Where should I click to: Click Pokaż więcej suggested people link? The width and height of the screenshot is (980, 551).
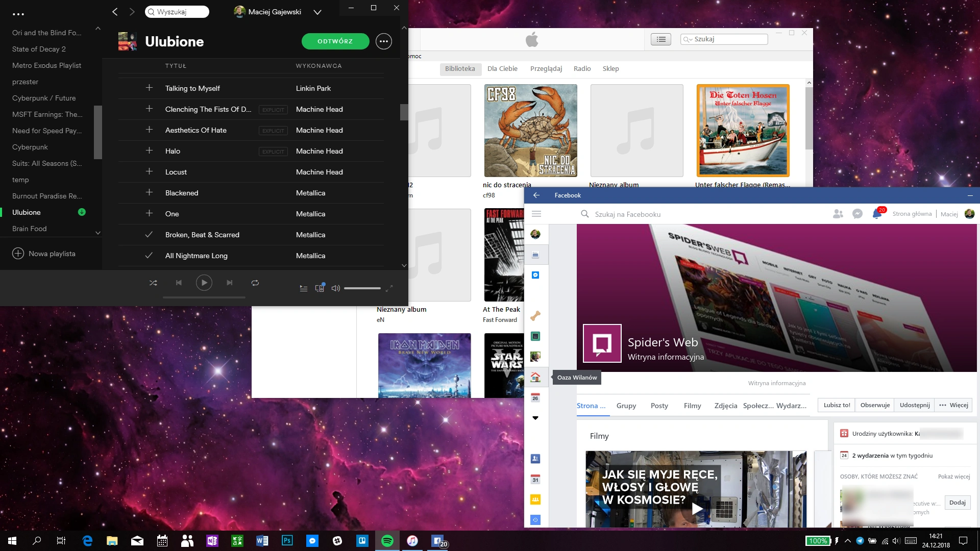[x=954, y=477]
